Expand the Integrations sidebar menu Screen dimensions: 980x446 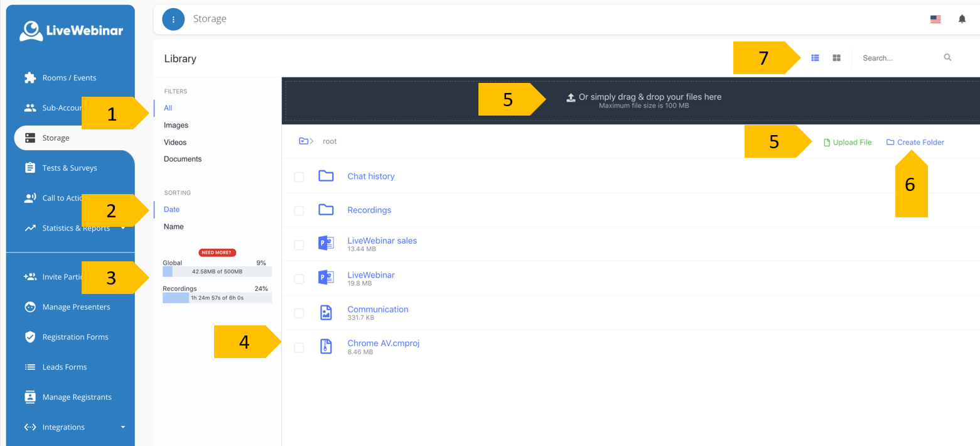(x=123, y=427)
